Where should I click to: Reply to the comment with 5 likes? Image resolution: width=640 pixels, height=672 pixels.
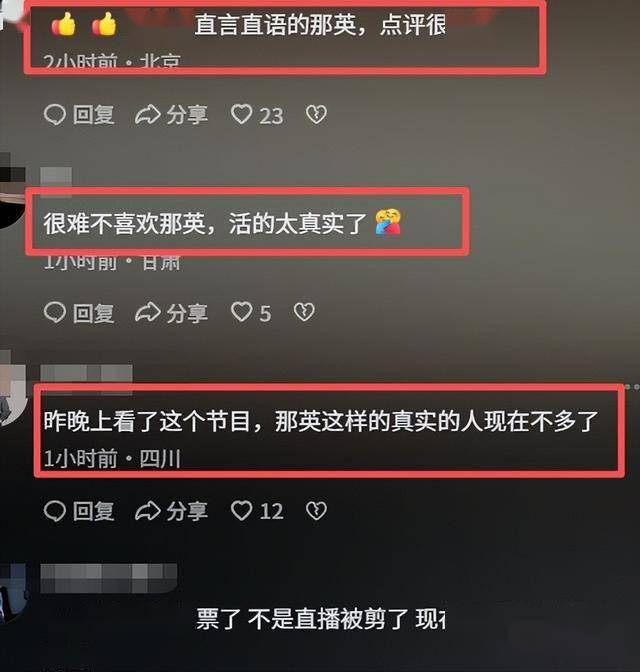tap(79, 313)
